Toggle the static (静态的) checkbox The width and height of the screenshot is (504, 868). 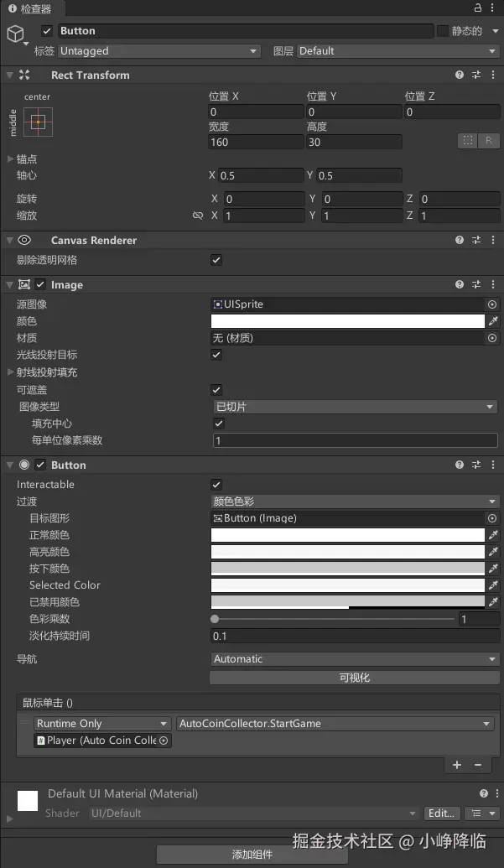[443, 31]
